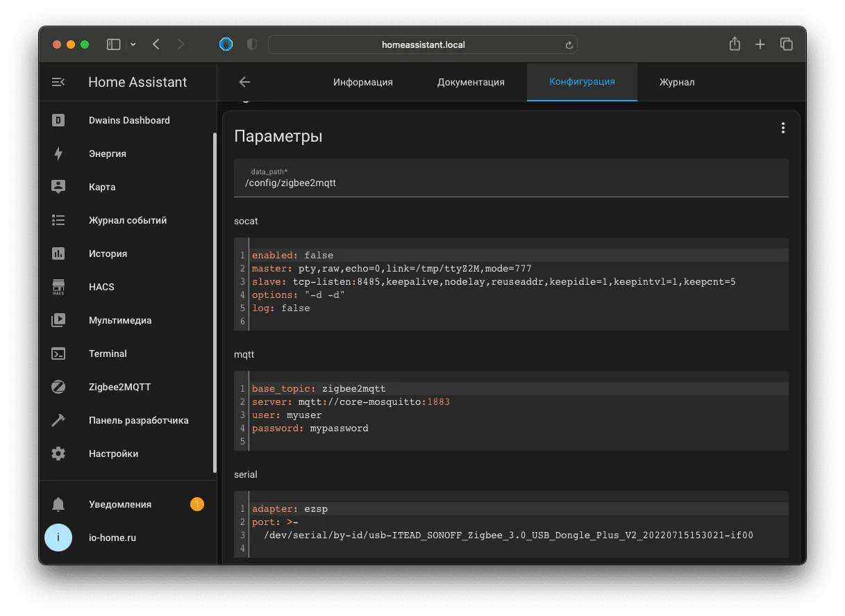Click the Энергия lightning bolt icon
845x616 pixels.
[x=58, y=153]
